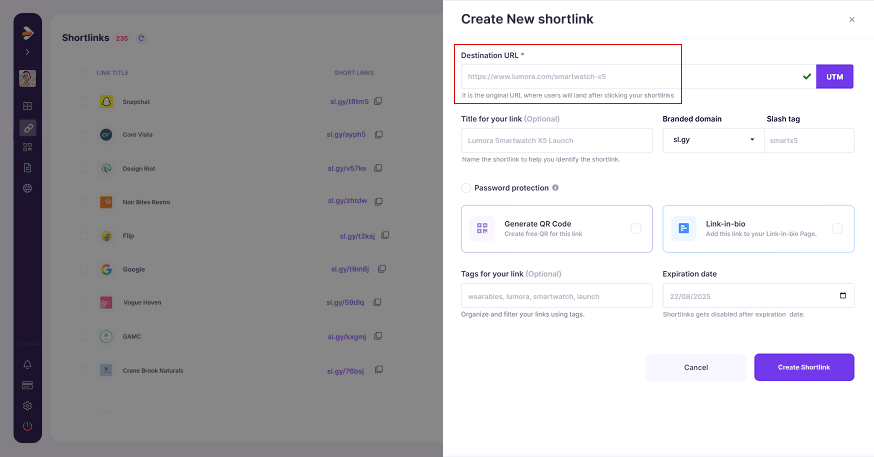
Task: Click the Cancel button
Action: [696, 367]
